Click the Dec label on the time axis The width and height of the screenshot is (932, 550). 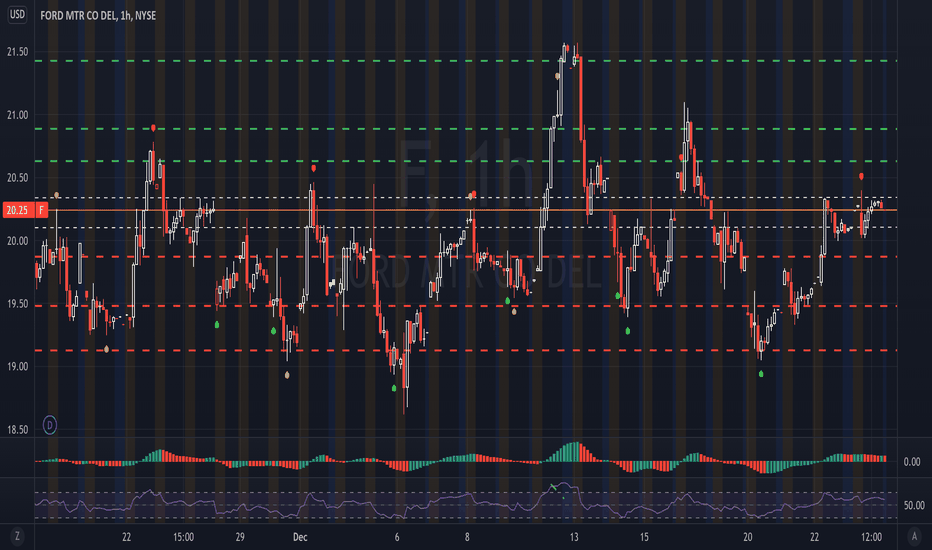point(300,537)
